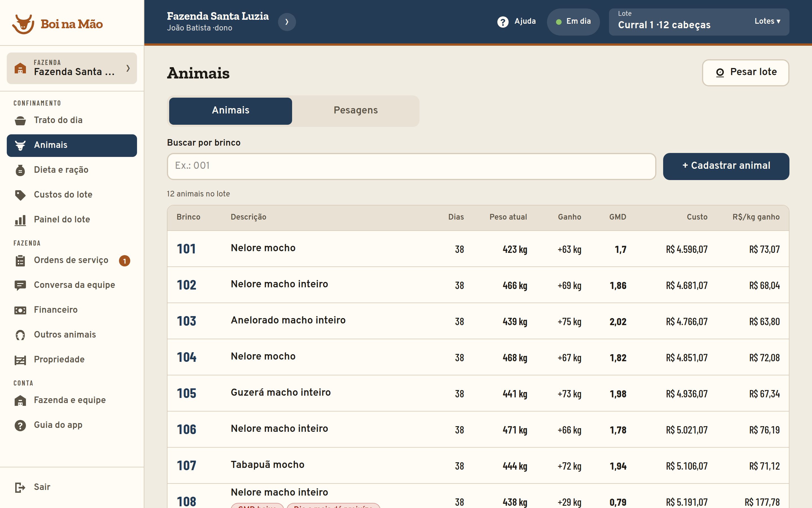Image resolution: width=812 pixels, height=508 pixels.
Task: Click the barn icon in farm selector
Action: (20, 68)
